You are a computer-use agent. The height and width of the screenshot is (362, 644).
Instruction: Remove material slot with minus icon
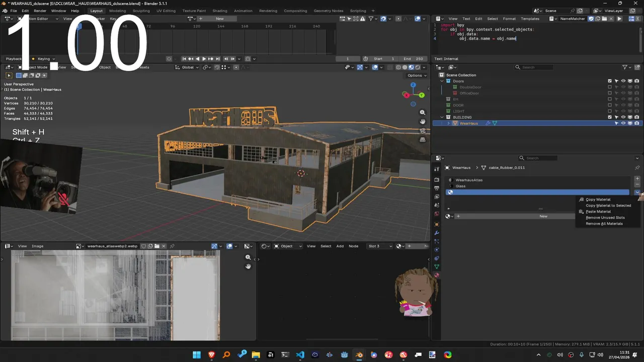637,185
